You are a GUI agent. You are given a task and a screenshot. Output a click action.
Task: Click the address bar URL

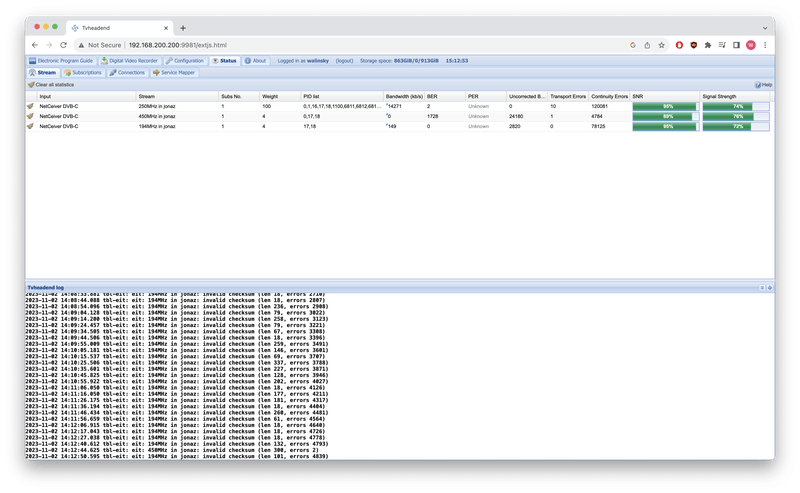(x=178, y=45)
